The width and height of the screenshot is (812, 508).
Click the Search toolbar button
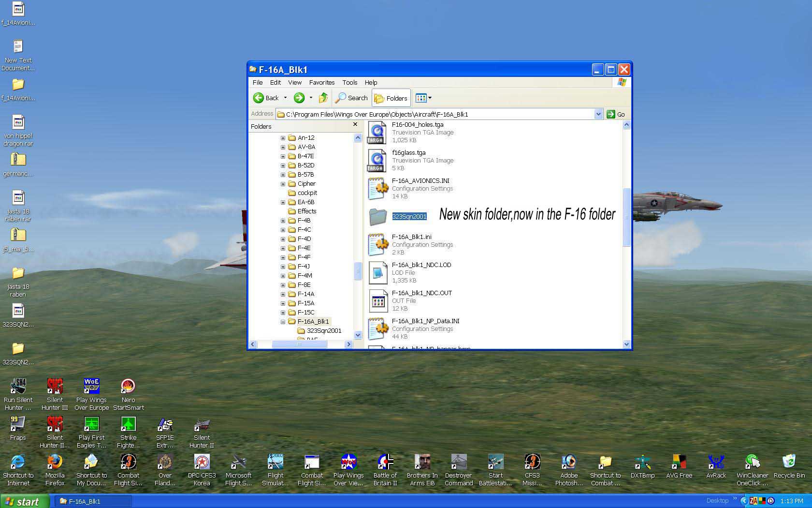(351, 98)
